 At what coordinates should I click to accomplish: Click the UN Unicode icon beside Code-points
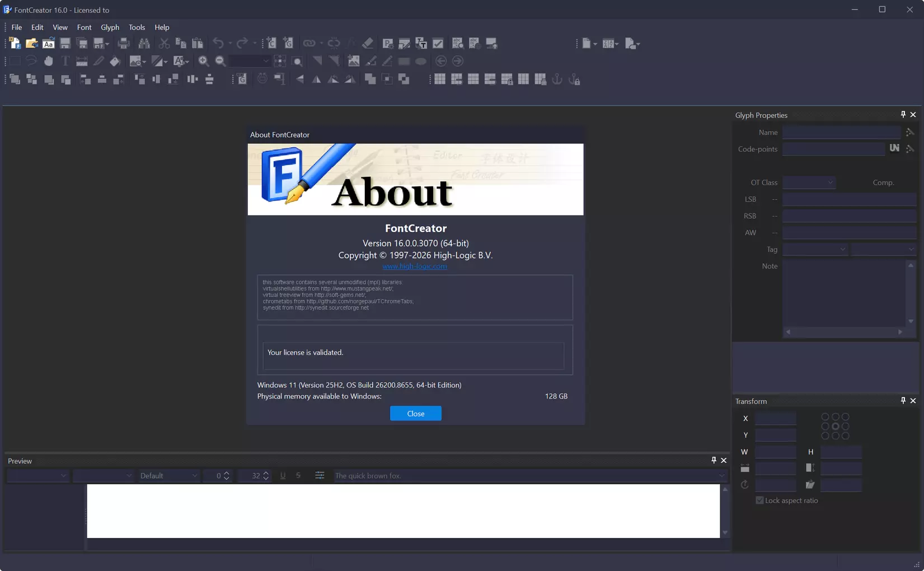(894, 148)
